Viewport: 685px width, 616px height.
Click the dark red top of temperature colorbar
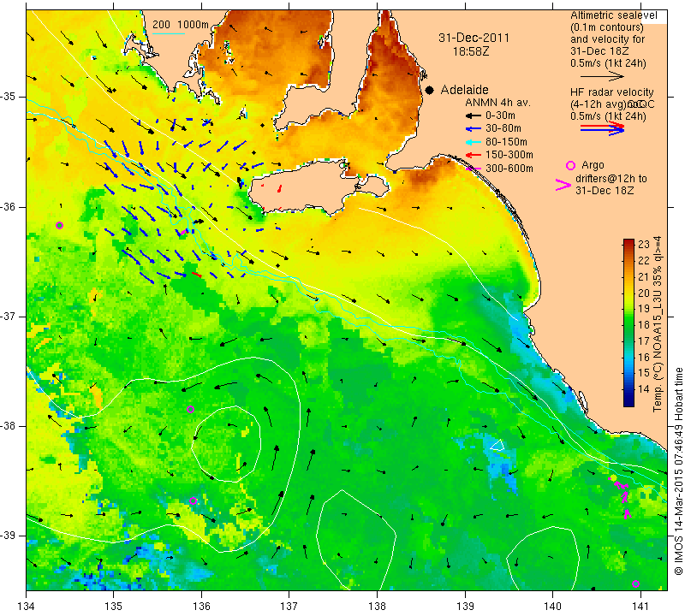pyautogui.click(x=628, y=242)
